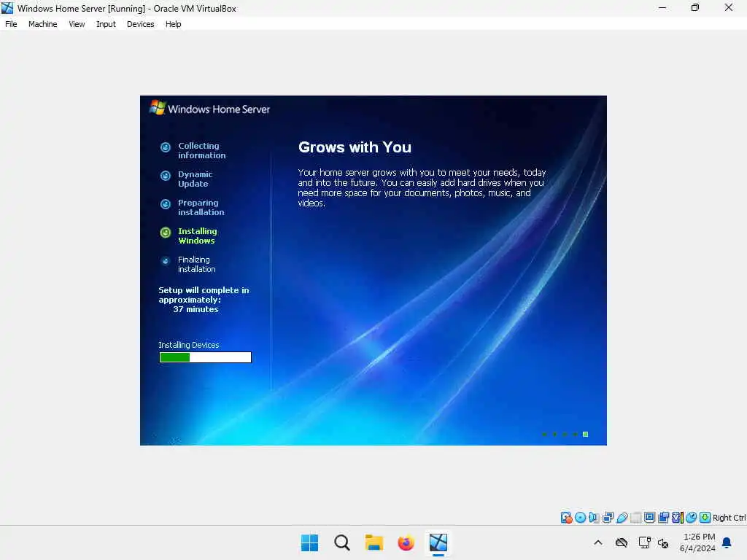Click the display settings status icon

click(649, 517)
